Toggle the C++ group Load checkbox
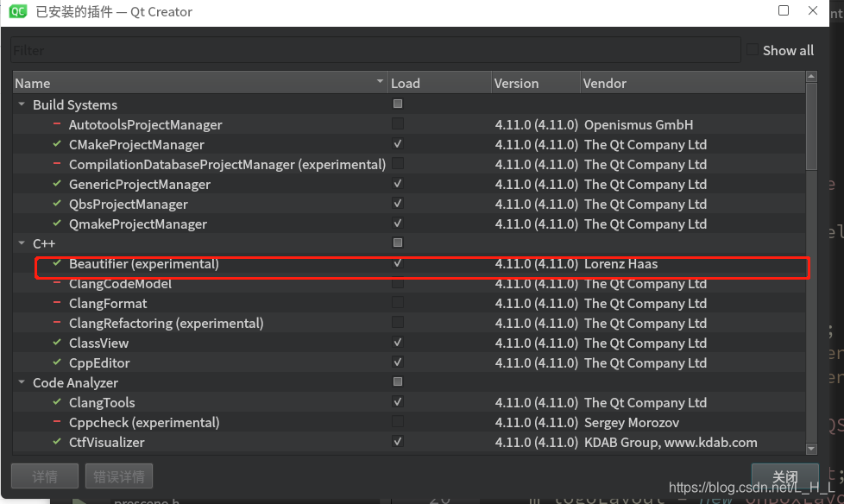Viewport: 844px width, 504px height. click(398, 243)
